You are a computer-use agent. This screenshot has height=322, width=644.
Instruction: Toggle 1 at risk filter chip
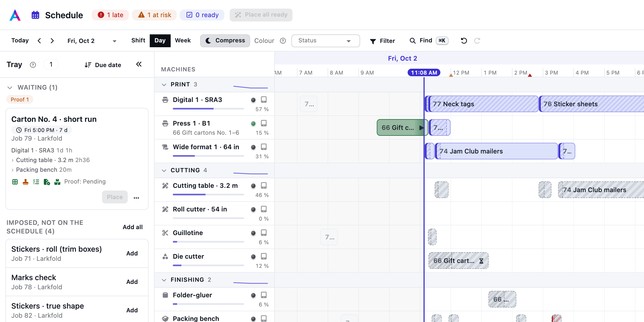pos(154,15)
